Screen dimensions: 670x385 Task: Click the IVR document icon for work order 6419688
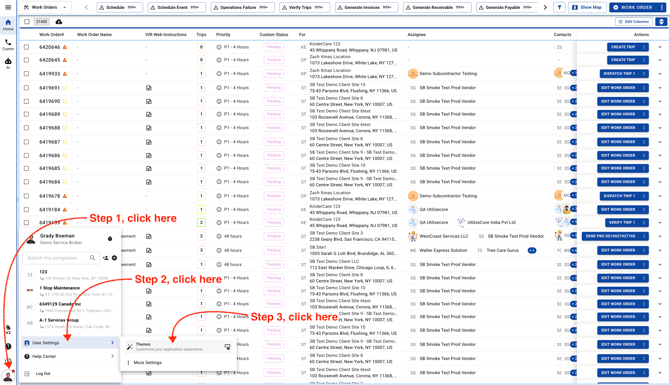(149, 128)
